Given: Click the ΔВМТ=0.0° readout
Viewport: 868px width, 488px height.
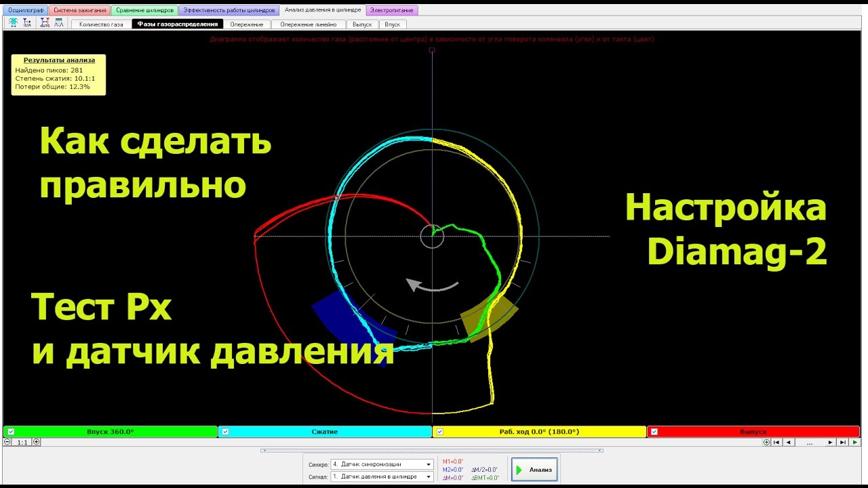Looking at the screenshot, I should (485, 478).
